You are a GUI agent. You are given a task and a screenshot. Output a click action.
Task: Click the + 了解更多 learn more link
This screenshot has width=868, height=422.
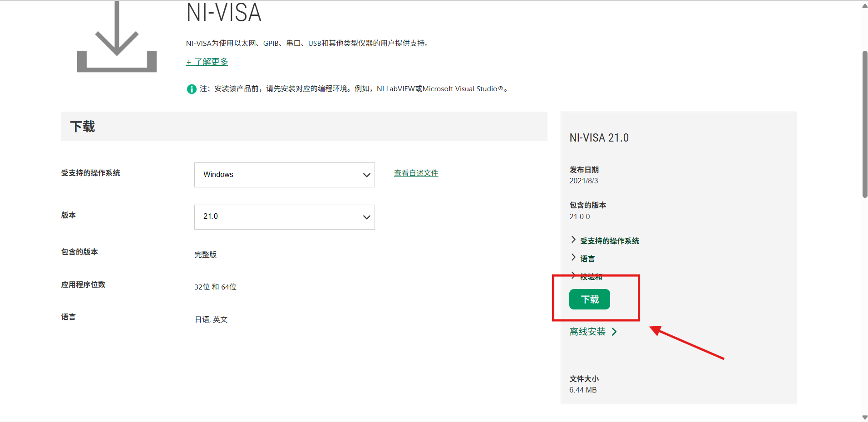(207, 62)
